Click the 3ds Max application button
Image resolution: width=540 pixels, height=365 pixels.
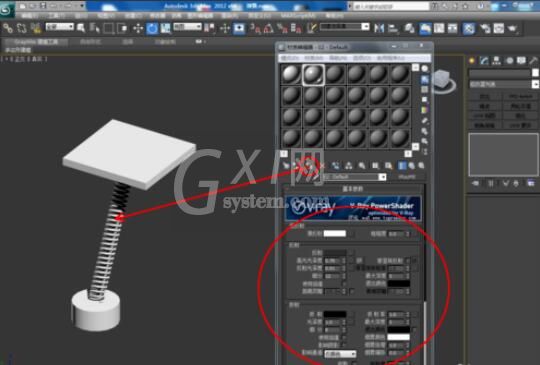tap(6, 10)
